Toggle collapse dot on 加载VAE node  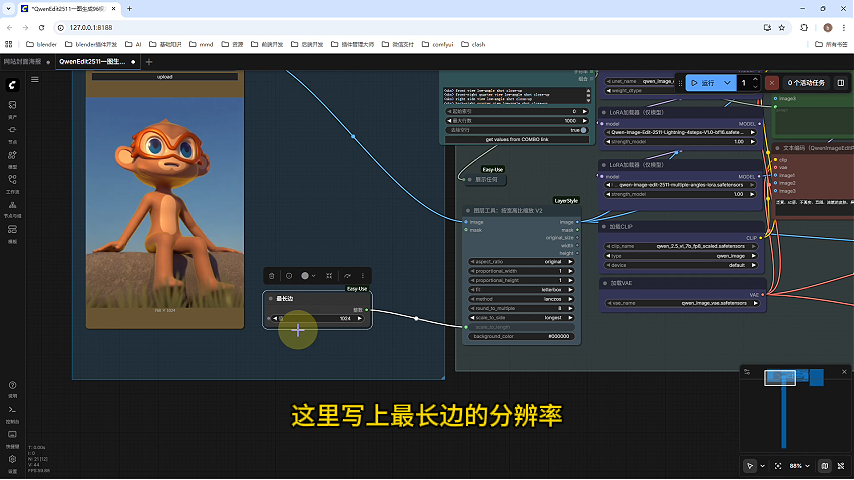point(605,283)
